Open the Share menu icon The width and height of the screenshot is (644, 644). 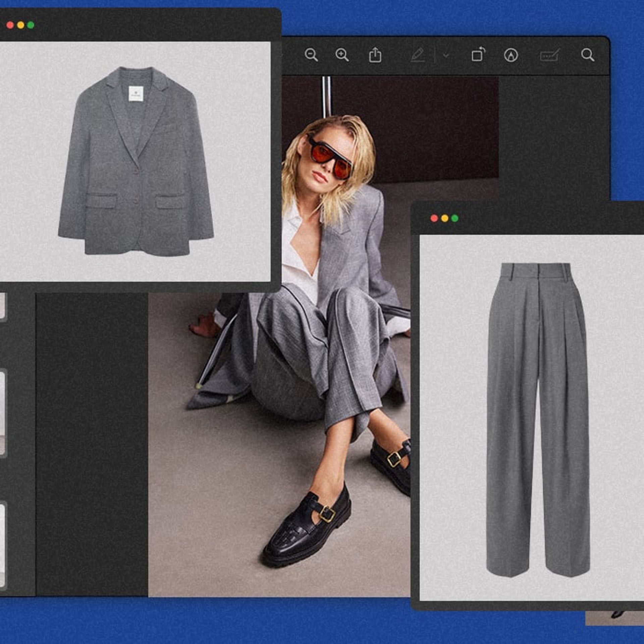(x=375, y=55)
